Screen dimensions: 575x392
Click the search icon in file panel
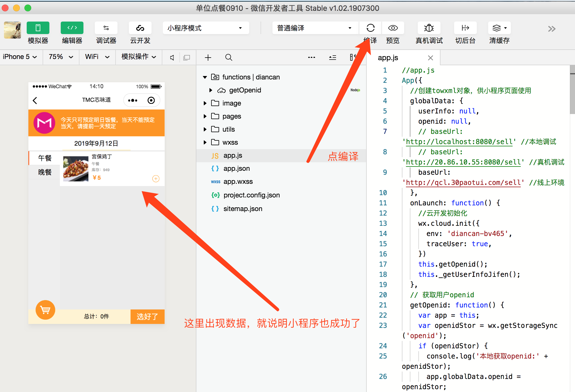point(228,58)
